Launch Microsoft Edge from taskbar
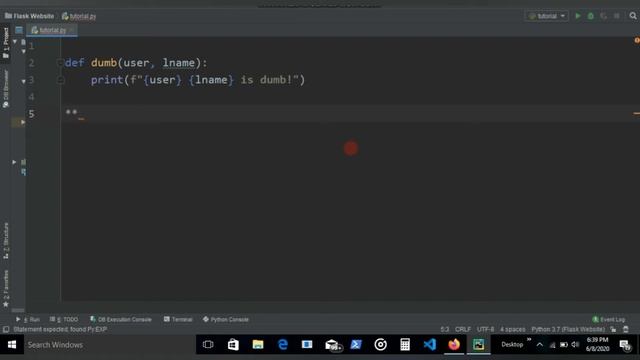 point(282,345)
